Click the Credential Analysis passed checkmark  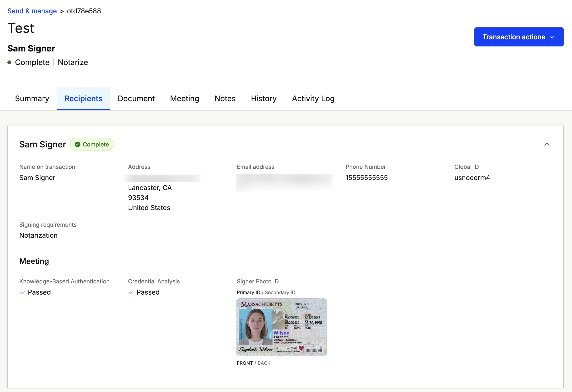[x=131, y=292]
